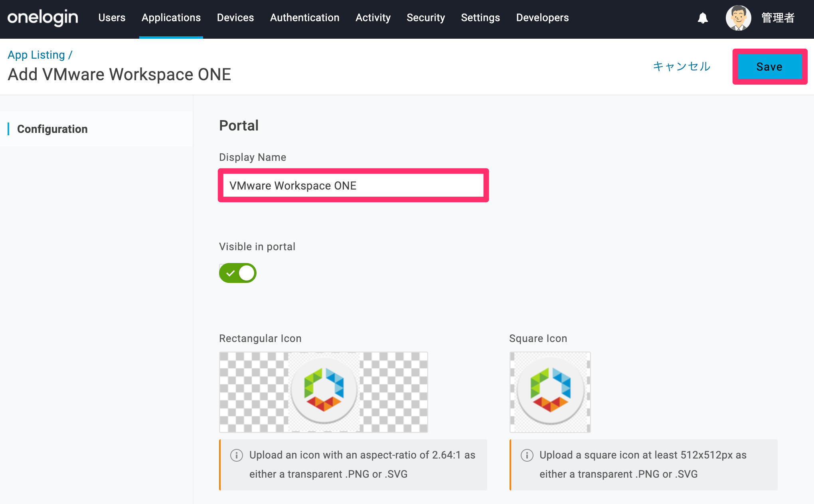Click the キャンセル link
This screenshot has height=504, width=814.
coord(682,66)
